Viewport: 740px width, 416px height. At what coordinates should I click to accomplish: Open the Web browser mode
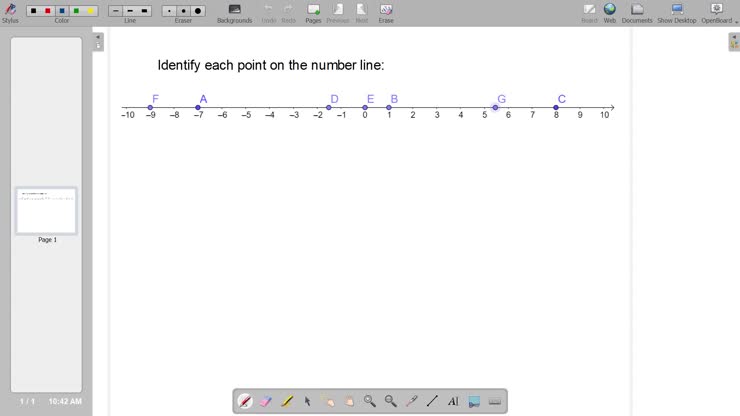tap(610, 13)
